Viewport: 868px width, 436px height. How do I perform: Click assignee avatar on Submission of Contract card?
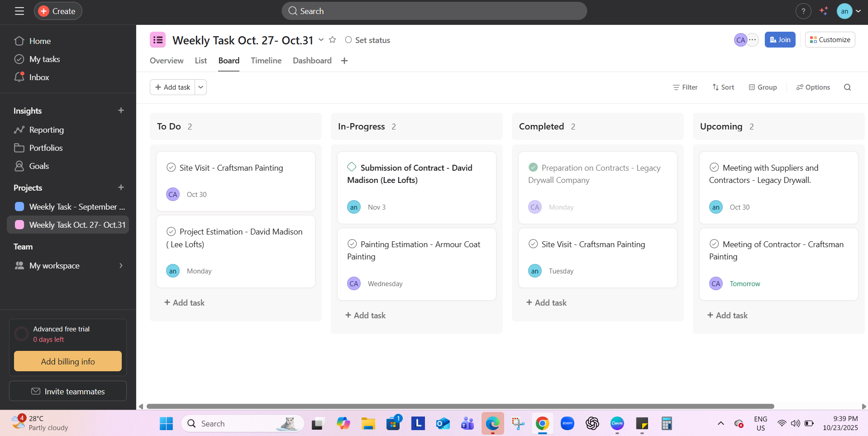[354, 207]
